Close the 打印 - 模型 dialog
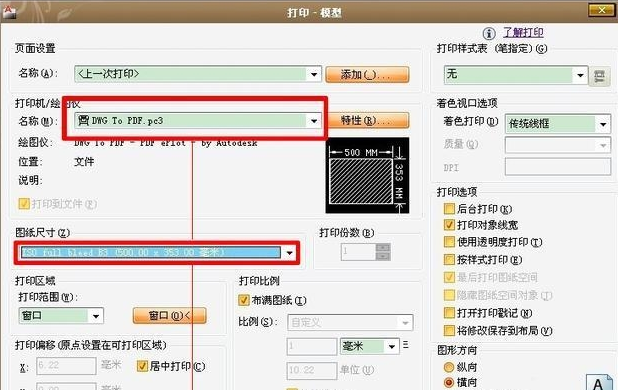618x390 pixels. pos(601,10)
